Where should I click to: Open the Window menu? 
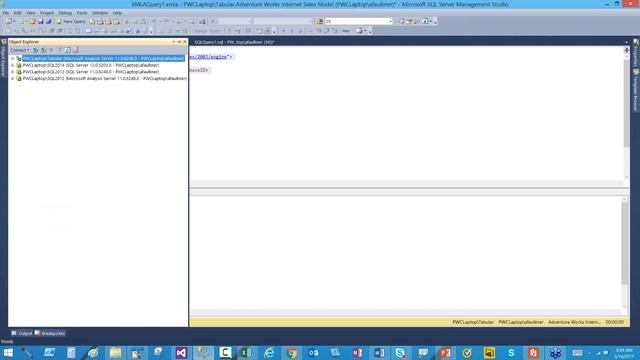100,13
